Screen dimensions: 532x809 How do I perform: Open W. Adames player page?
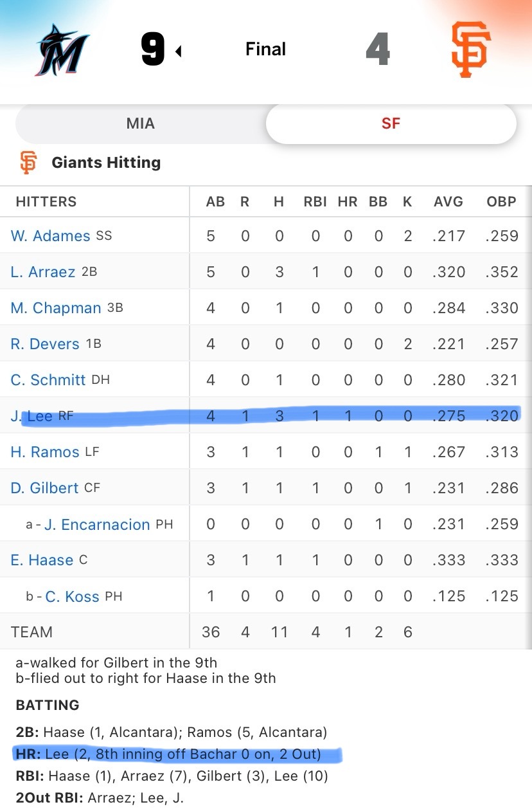coord(50,236)
